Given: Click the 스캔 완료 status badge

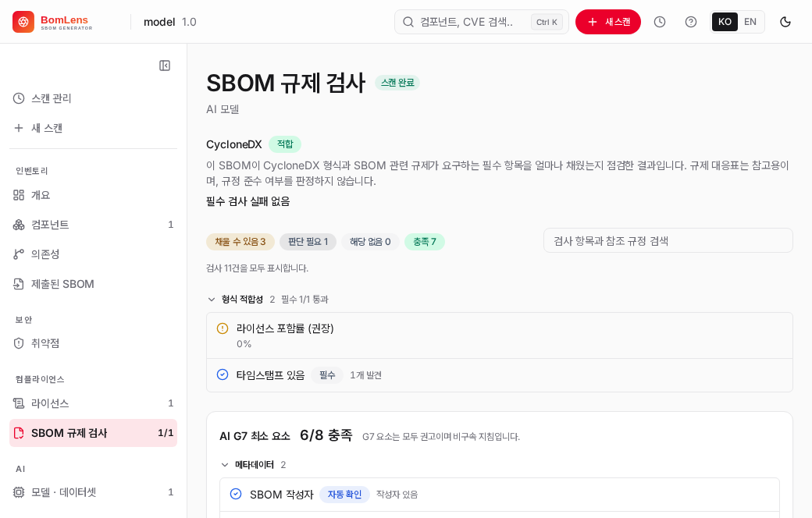Looking at the screenshot, I should (397, 82).
